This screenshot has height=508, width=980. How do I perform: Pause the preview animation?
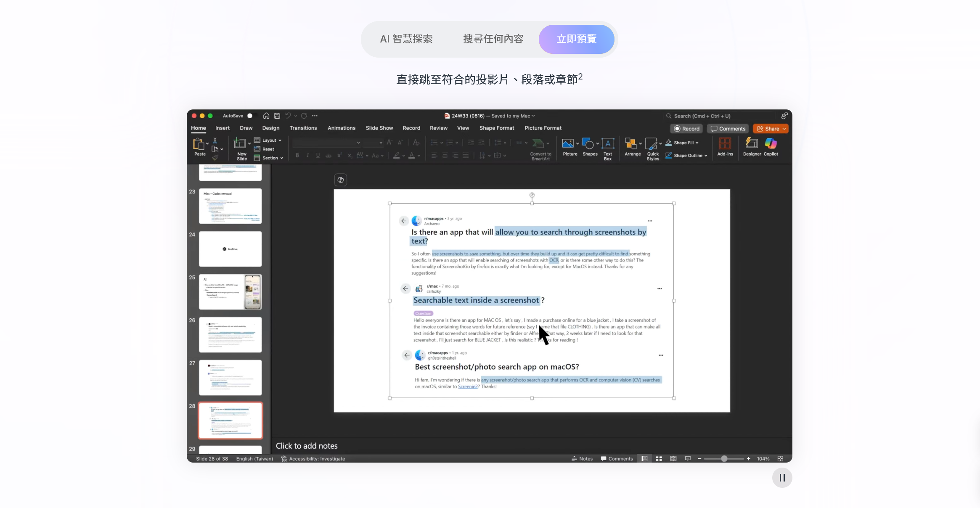(782, 478)
